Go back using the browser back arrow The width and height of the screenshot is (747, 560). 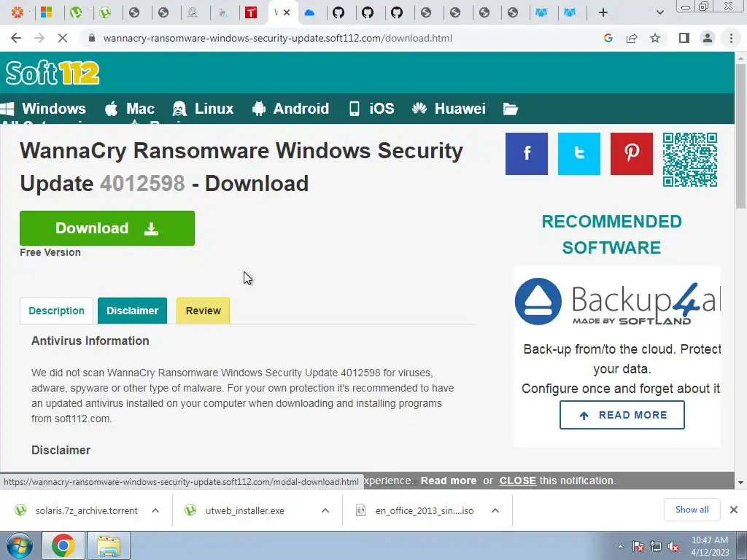[16, 38]
